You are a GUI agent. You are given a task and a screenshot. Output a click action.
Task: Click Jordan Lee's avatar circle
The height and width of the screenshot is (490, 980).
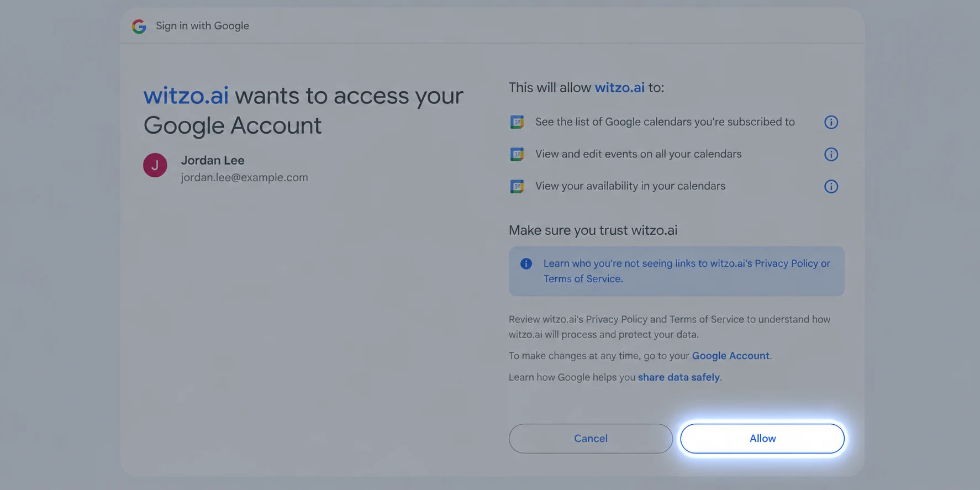[x=155, y=165]
